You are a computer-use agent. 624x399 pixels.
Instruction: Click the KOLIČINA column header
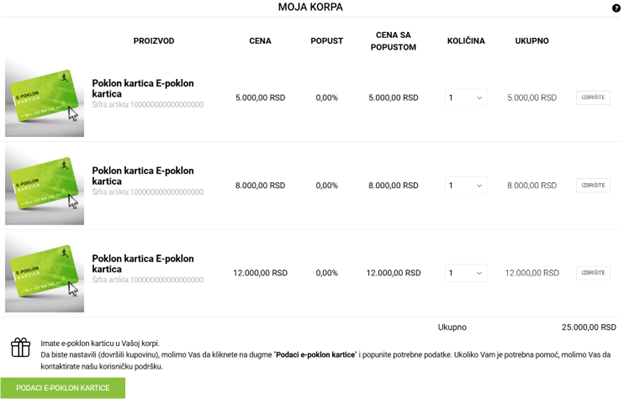(466, 41)
